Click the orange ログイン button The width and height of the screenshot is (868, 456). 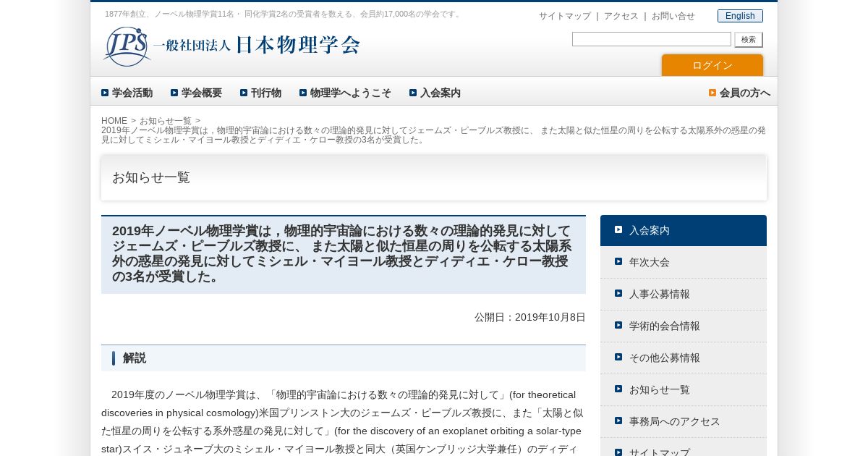[712, 65]
